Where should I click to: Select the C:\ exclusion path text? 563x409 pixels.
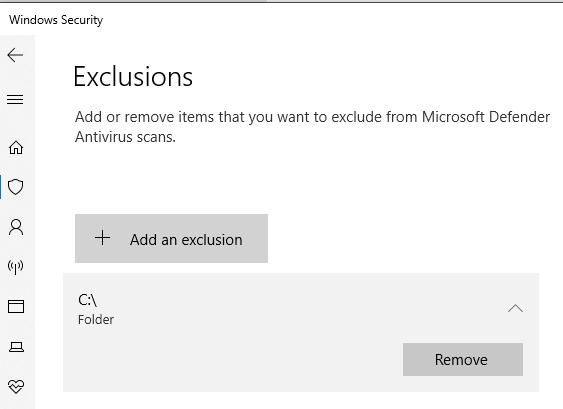click(87, 300)
